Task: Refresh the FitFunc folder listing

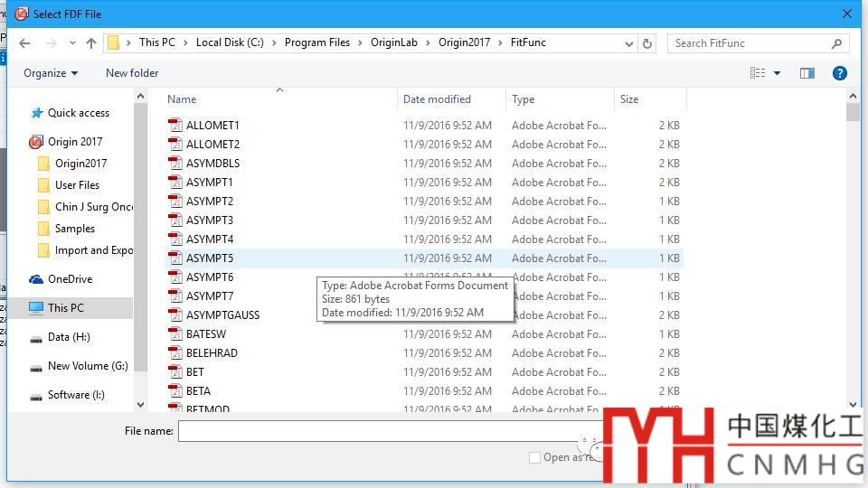Action: pos(647,43)
